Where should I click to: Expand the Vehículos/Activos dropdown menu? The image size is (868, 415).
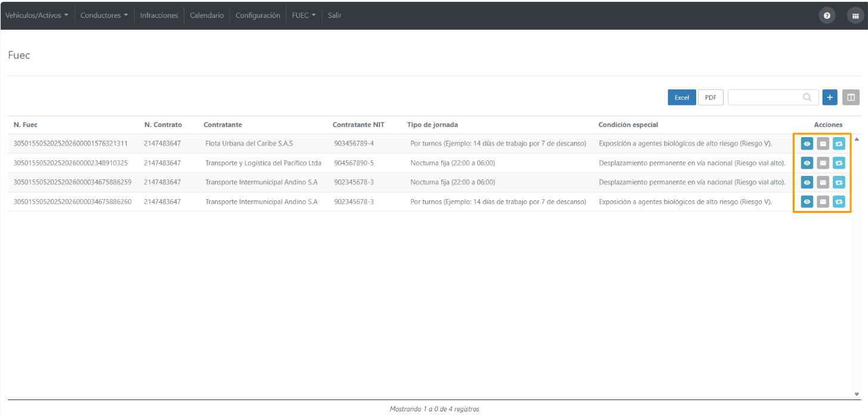tap(37, 16)
